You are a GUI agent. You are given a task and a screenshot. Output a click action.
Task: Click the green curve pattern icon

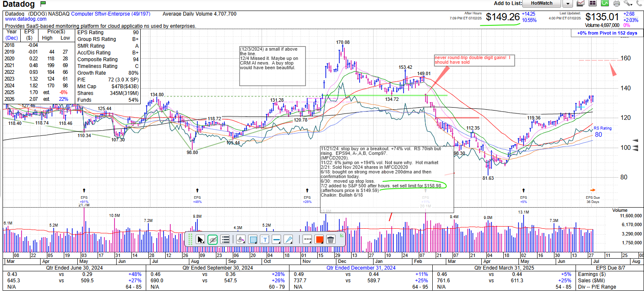point(605,3)
